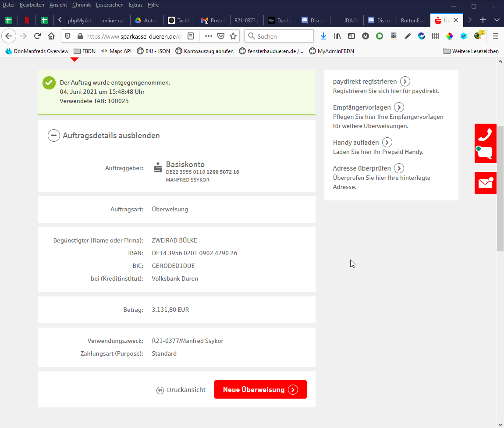Image resolution: width=504 pixels, height=428 pixels.
Task: Reload the page with the refresh icon
Action: (x=37, y=36)
